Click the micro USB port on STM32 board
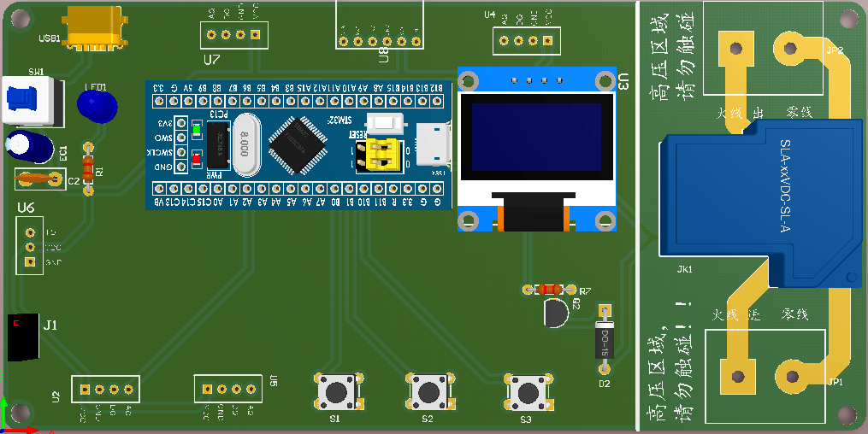 point(434,144)
